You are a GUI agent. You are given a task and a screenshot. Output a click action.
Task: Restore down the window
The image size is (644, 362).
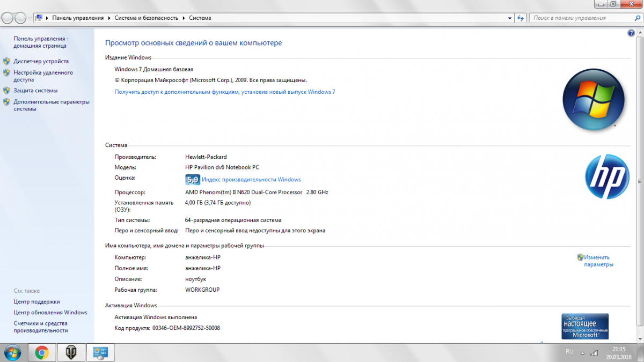[613, 4]
